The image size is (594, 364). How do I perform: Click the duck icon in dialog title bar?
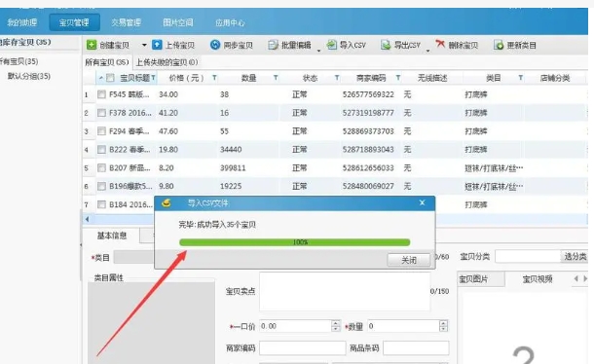pos(167,203)
